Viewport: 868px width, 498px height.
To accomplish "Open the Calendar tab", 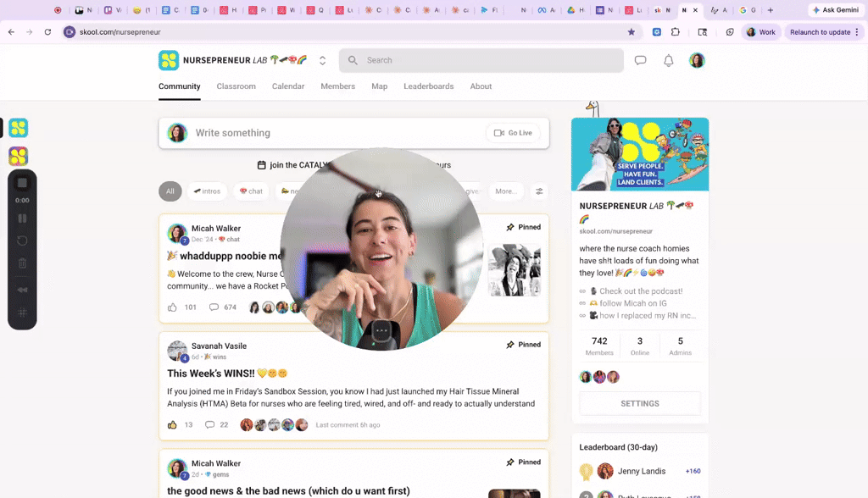I will pos(288,86).
